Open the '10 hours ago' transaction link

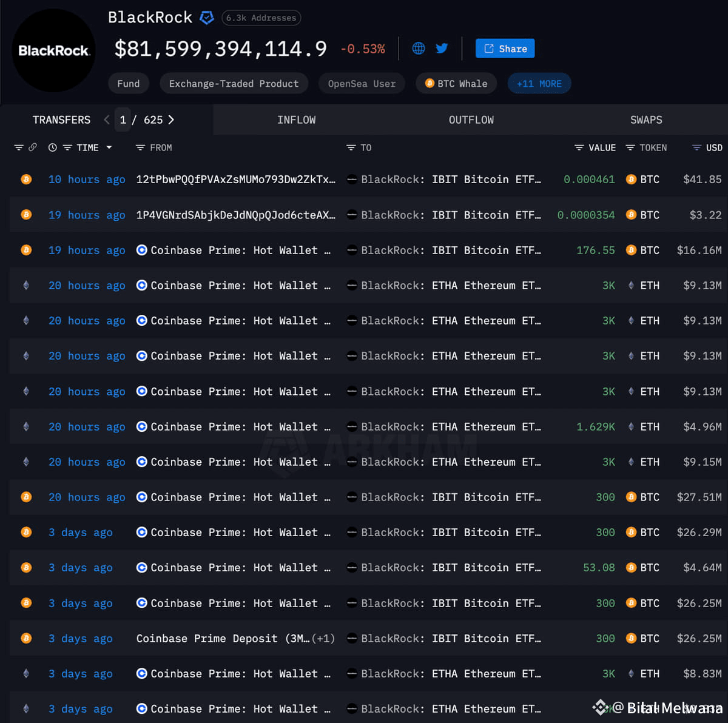[87, 180]
